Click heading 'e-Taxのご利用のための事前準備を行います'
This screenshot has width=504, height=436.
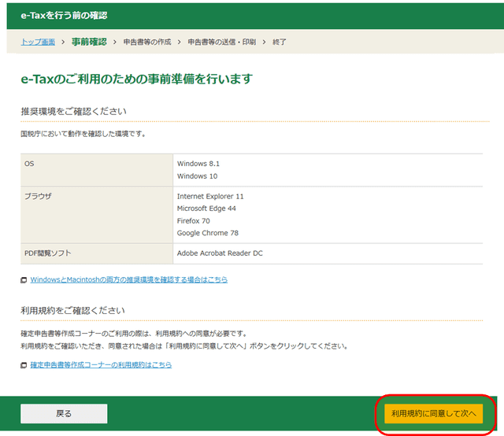point(136,79)
